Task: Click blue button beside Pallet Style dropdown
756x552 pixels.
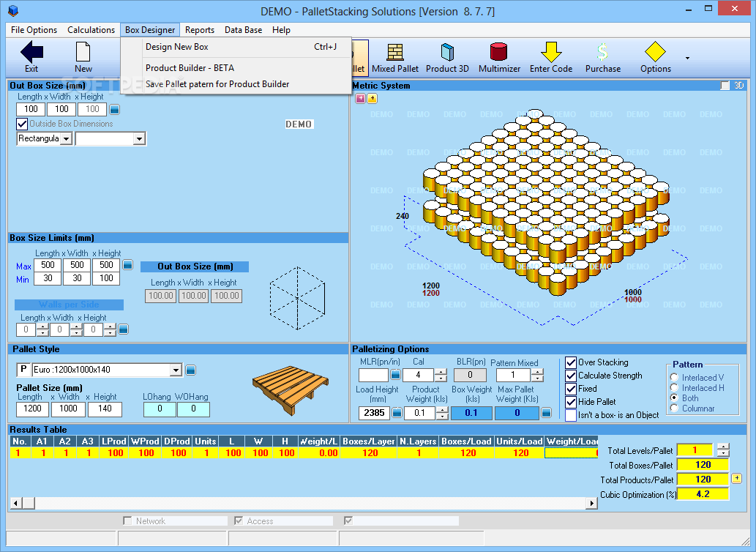Action: pyautogui.click(x=190, y=370)
